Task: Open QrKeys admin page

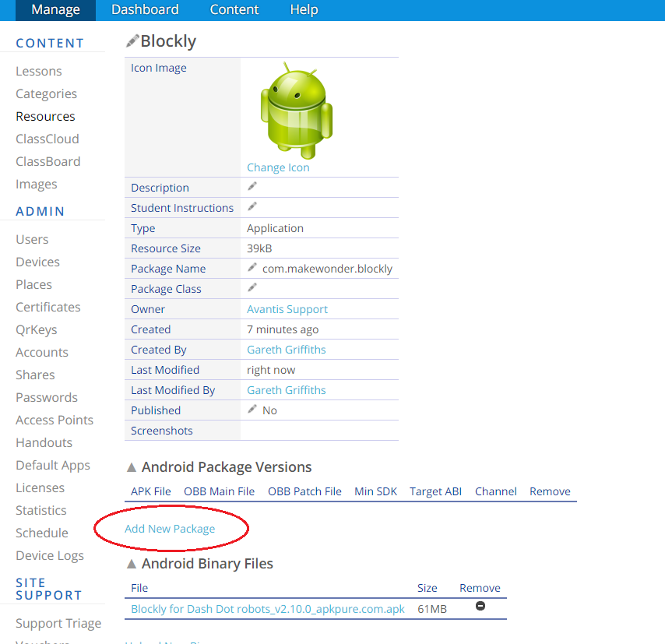Action: [x=36, y=330]
